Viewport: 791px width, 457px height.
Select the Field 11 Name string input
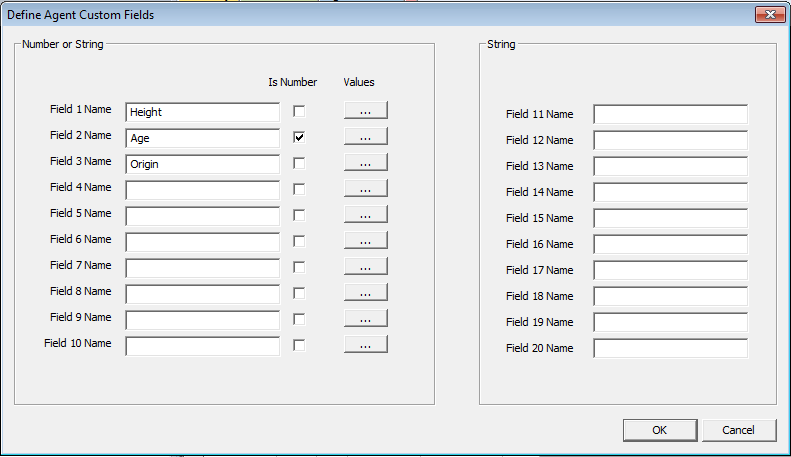tap(670, 115)
